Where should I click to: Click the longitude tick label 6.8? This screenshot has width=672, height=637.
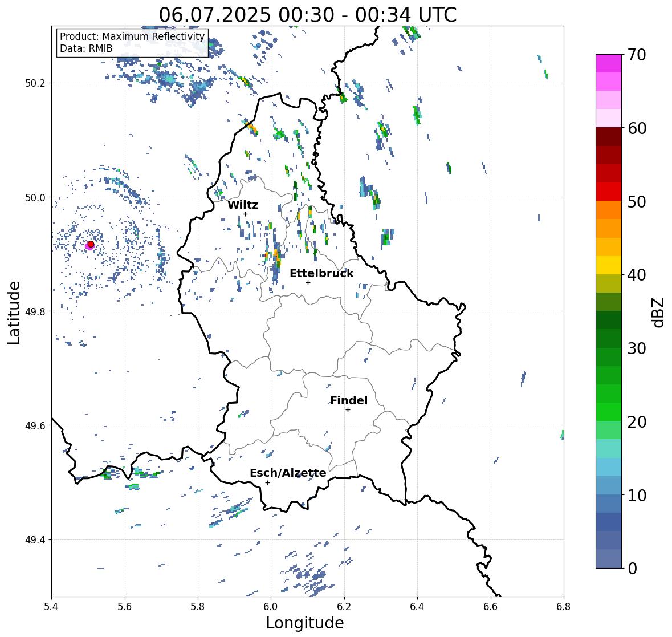click(x=564, y=607)
